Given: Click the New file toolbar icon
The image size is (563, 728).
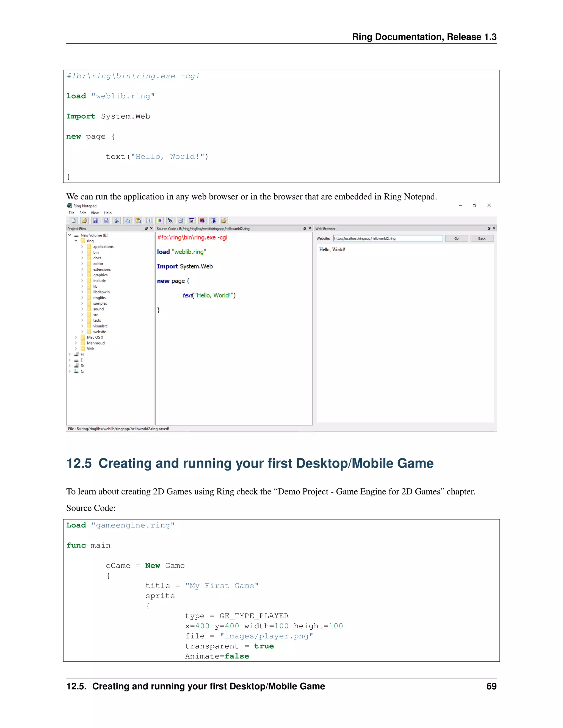Looking at the screenshot, I should coord(74,221).
